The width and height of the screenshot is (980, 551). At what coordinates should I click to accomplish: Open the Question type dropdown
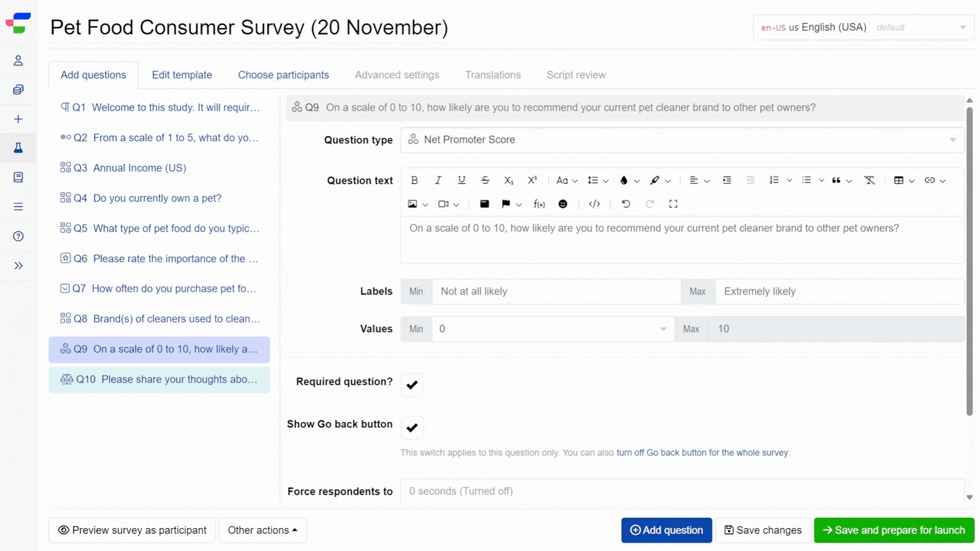(682, 140)
